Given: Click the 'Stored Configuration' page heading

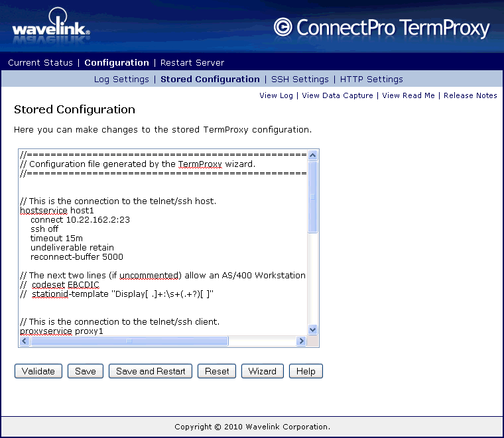Looking at the screenshot, I should pos(74,109).
